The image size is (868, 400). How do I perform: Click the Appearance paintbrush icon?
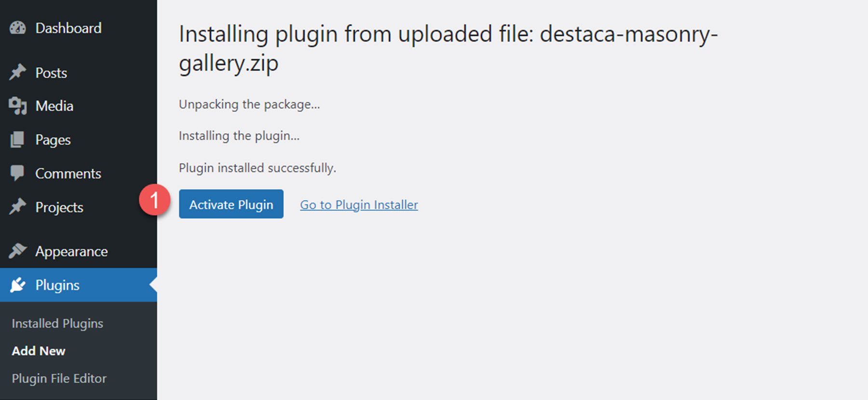[x=18, y=251]
